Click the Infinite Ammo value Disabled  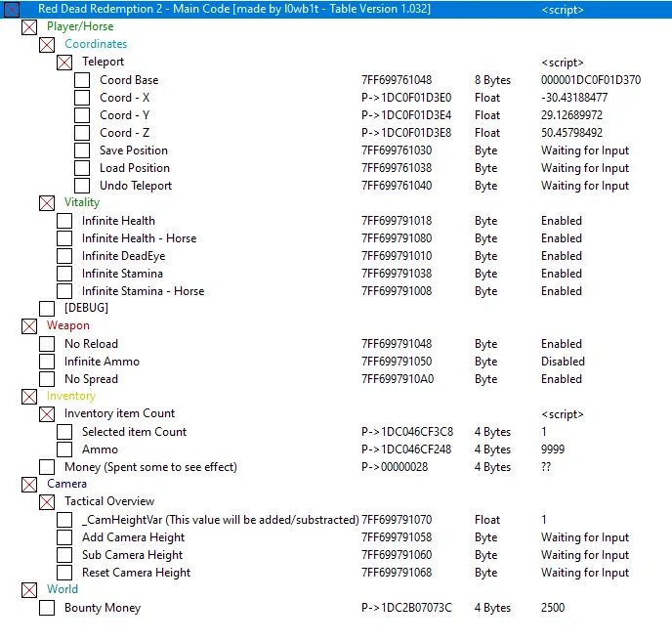[x=563, y=362]
